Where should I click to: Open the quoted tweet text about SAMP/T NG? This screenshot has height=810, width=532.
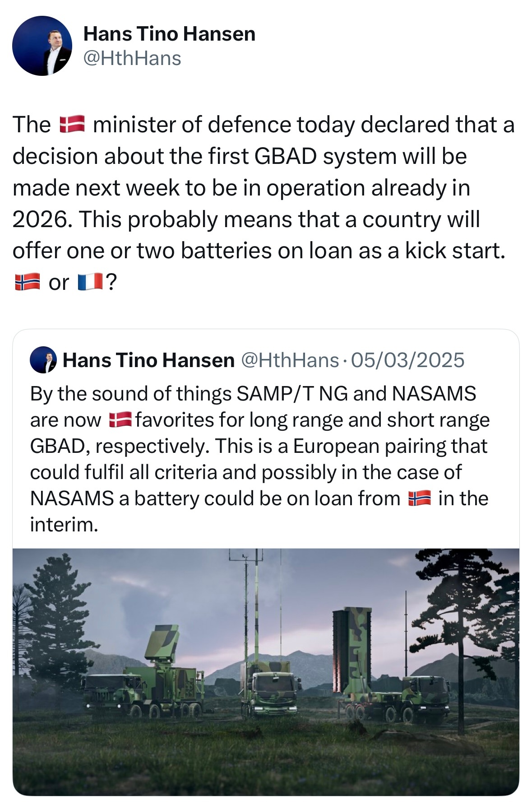coord(259,459)
